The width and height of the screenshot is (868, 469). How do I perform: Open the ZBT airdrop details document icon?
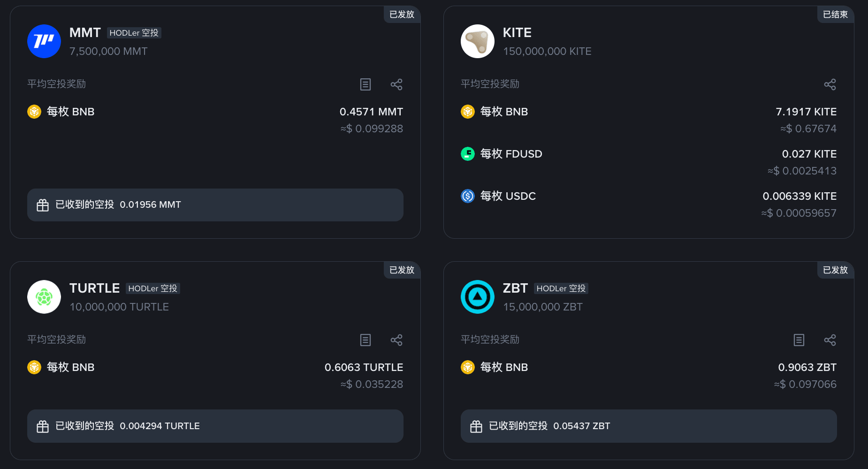coord(799,340)
